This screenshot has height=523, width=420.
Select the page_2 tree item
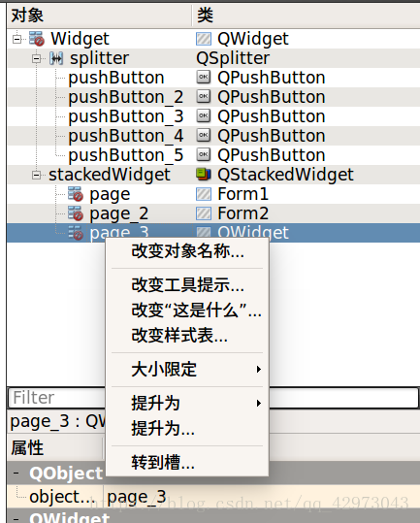119,213
